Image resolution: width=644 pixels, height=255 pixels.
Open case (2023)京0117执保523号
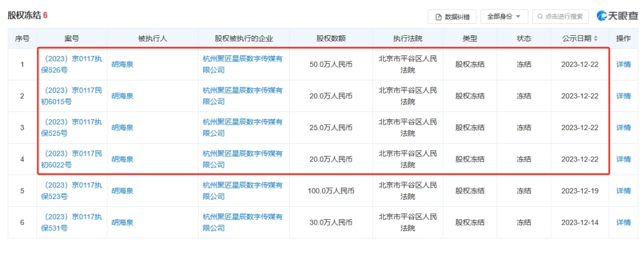tap(72, 191)
